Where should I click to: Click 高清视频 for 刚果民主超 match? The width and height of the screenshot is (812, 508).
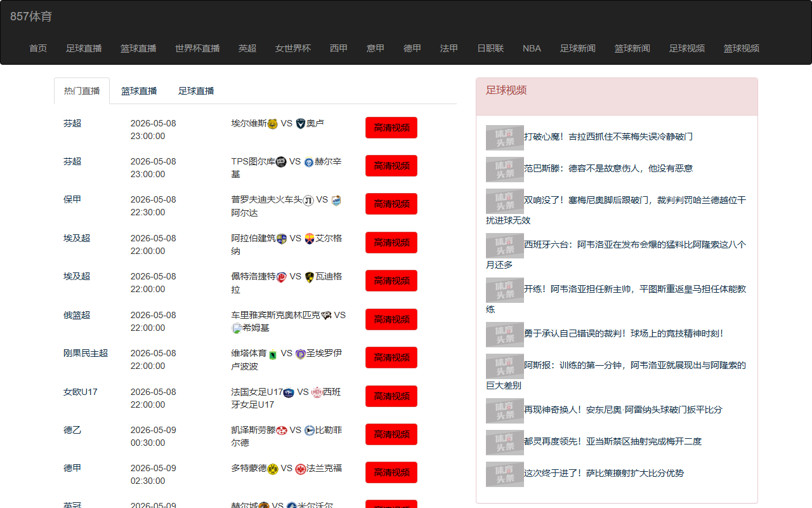pos(391,358)
